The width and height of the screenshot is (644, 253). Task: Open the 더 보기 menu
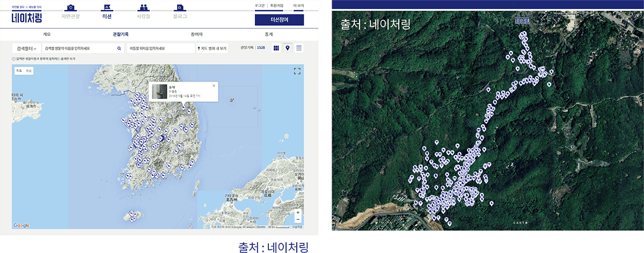pyautogui.click(x=298, y=5)
